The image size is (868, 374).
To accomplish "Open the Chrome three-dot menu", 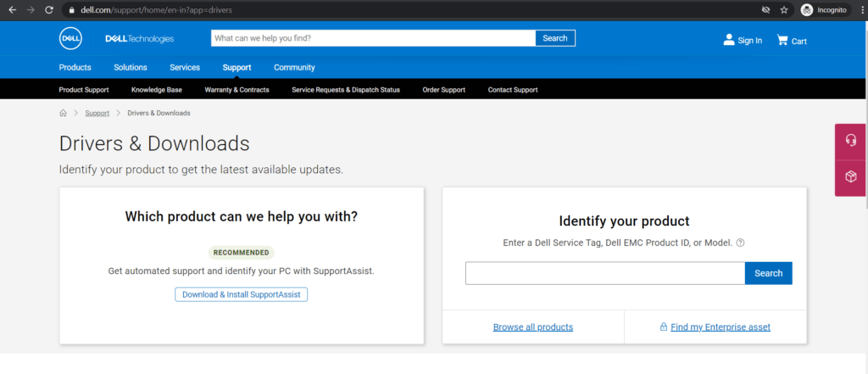I will pyautogui.click(x=862, y=10).
